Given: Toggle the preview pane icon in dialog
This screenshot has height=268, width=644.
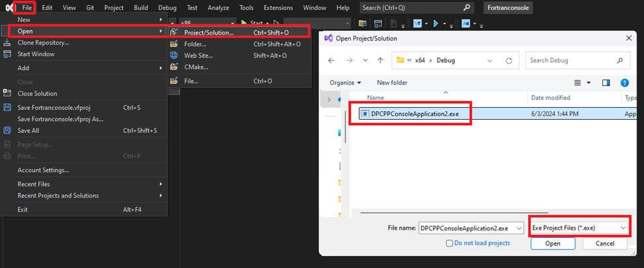Looking at the screenshot, I should coord(606,83).
